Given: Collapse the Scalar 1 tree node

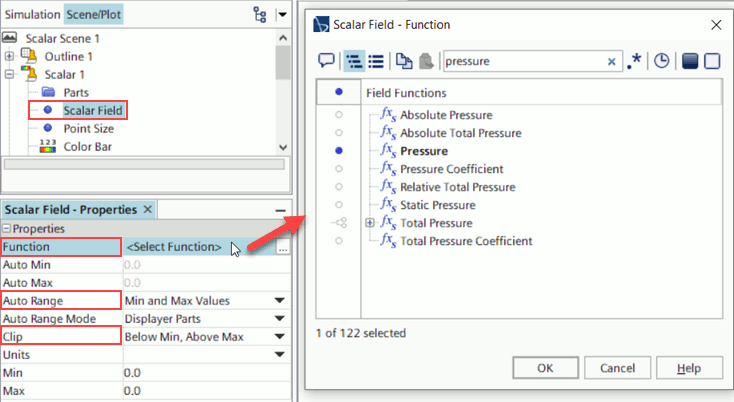Looking at the screenshot, I should (x=9, y=74).
